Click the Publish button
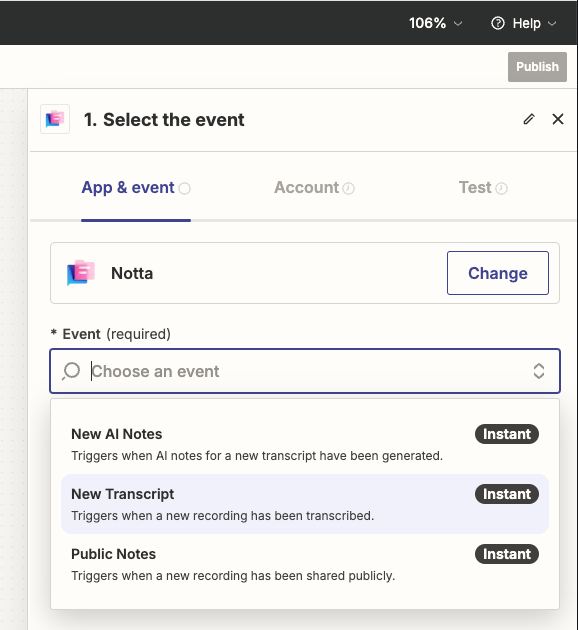 [537, 67]
